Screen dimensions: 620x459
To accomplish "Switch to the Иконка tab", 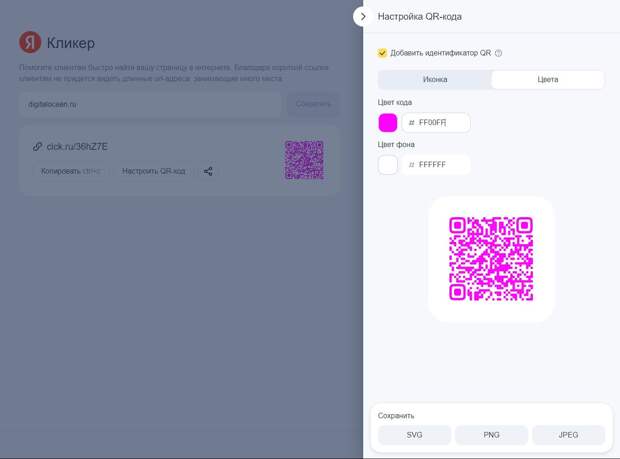I will [x=435, y=79].
